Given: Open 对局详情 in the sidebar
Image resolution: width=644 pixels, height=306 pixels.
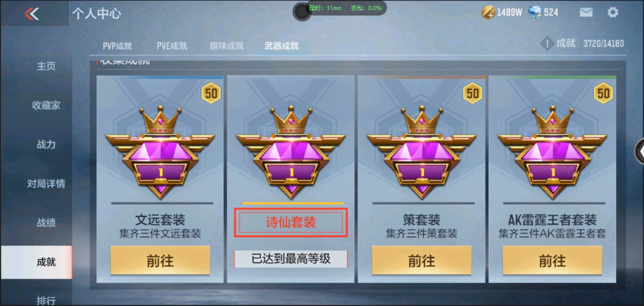Looking at the screenshot, I should pyautogui.click(x=46, y=184).
